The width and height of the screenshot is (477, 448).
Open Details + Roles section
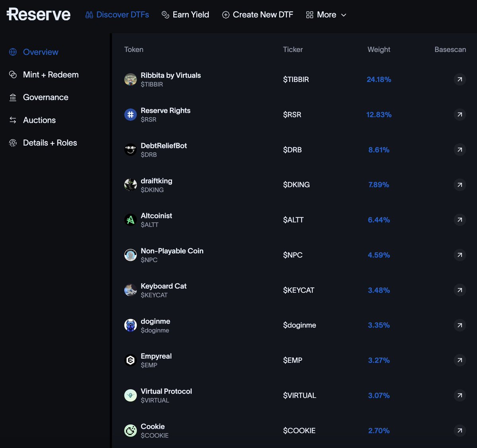[x=43, y=143]
